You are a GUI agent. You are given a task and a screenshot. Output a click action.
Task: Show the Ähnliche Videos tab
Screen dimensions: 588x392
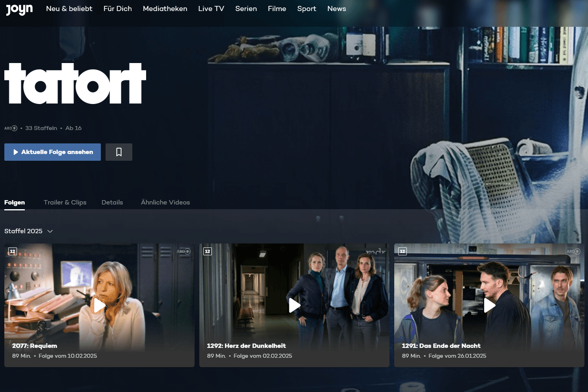(165, 203)
